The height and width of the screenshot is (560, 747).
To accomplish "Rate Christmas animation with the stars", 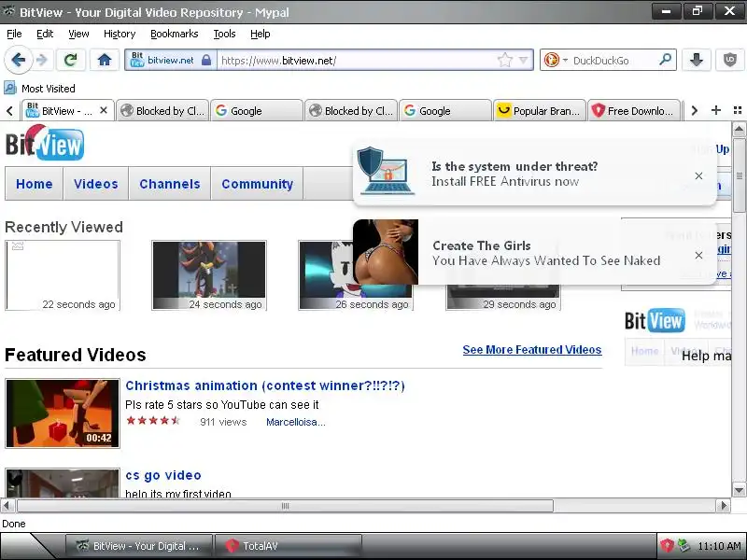I will tap(153, 421).
